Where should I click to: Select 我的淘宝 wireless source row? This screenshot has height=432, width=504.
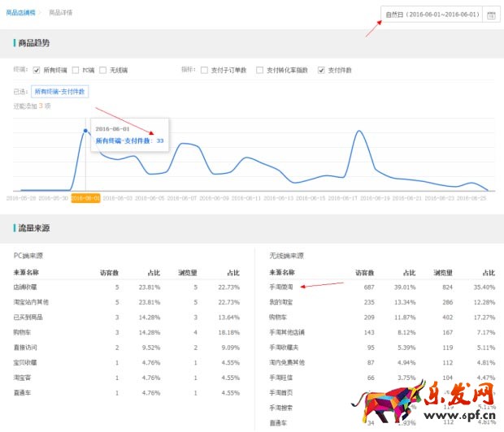pyautogui.click(x=282, y=302)
